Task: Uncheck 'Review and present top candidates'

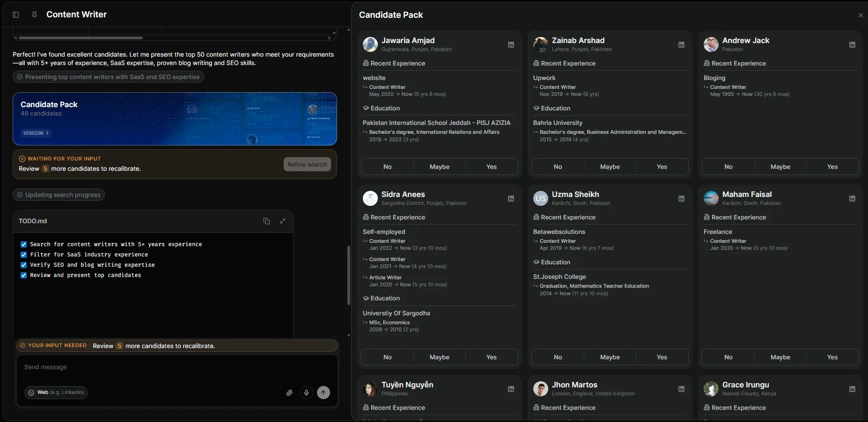Action: pyautogui.click(x=23, y=275)
